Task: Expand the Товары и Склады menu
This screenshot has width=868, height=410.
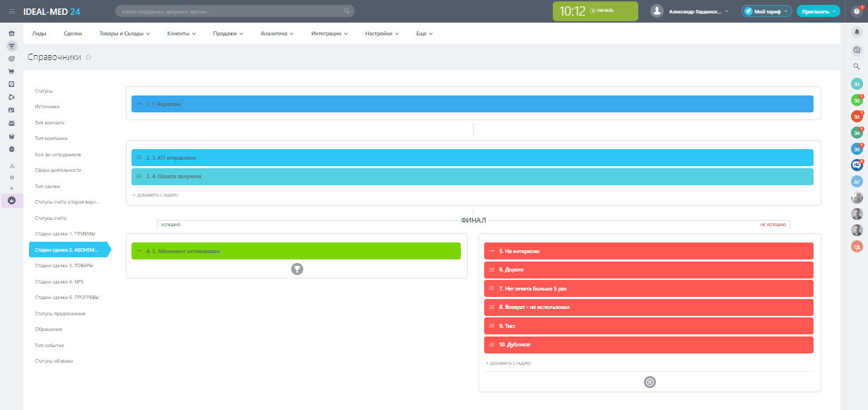Action: click(x=124, y=33)
